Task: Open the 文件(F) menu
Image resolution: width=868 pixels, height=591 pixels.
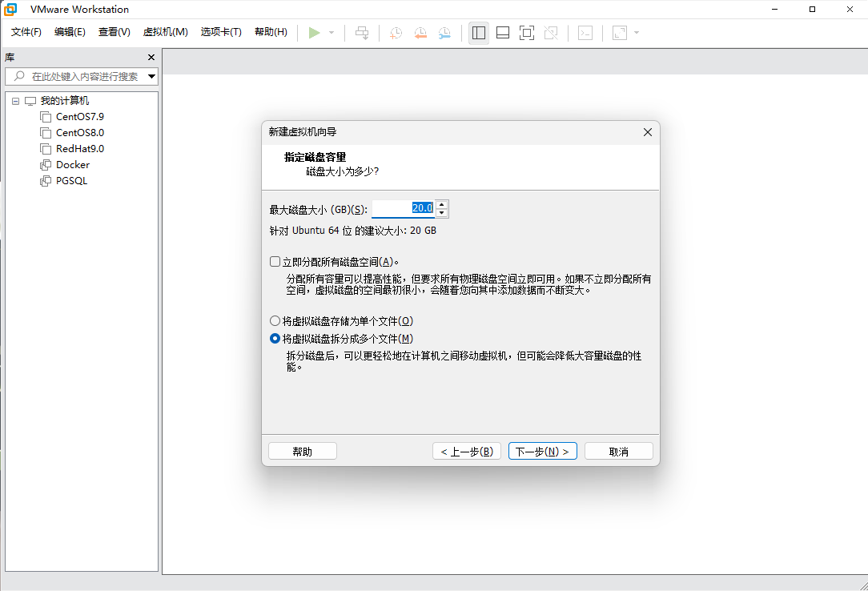Action: 26,32
